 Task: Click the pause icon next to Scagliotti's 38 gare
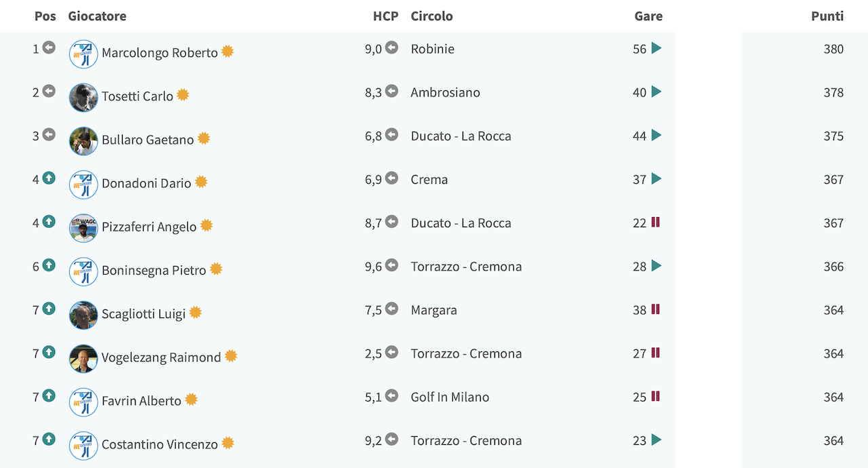(656, 309)
